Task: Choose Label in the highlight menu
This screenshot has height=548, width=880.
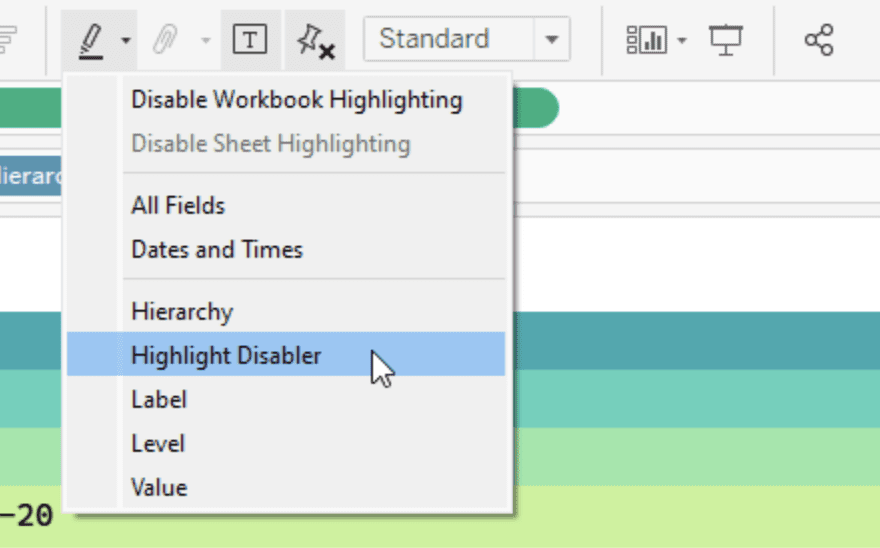Action: click(x=159, y=400)
